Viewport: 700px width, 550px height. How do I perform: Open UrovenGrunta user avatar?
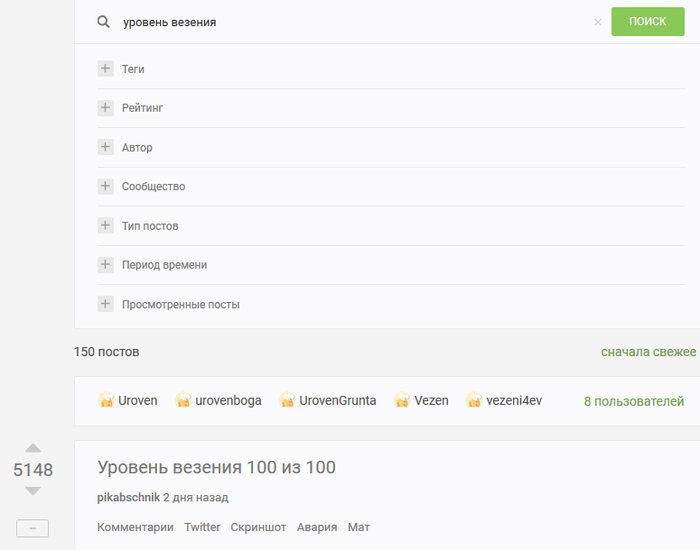[287, 401]
